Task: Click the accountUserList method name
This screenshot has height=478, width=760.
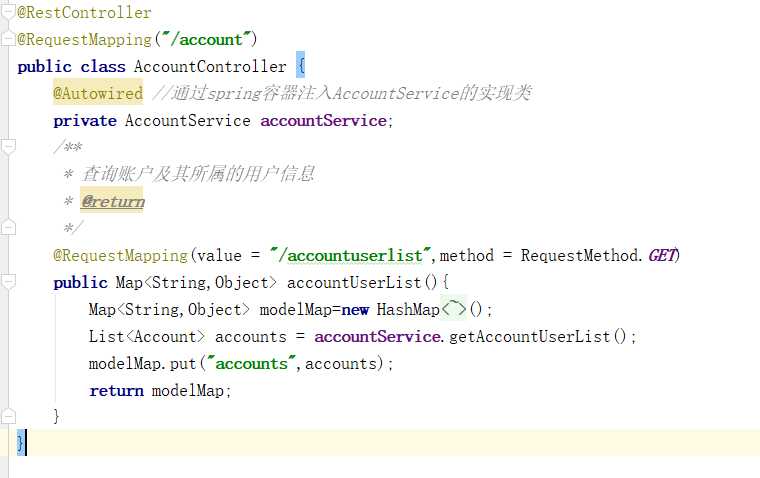Action: (x=354, y=282)
